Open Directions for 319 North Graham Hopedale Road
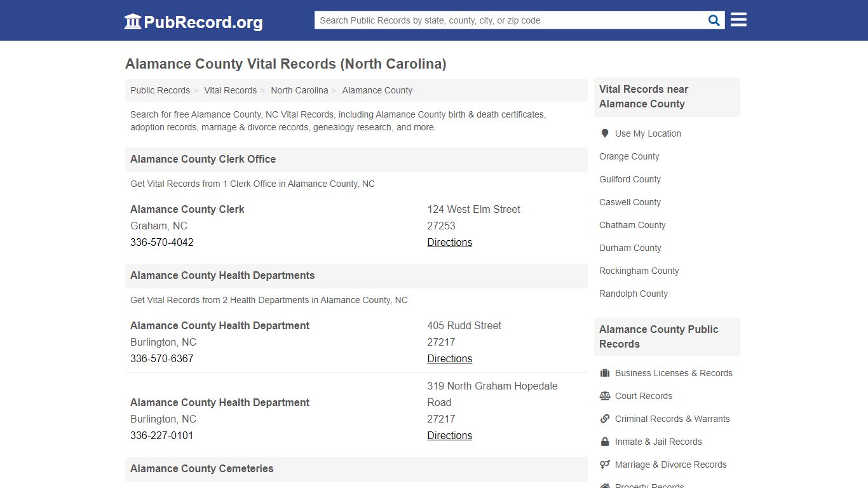This screenshot has width=868, height=488. click(450, 435)
